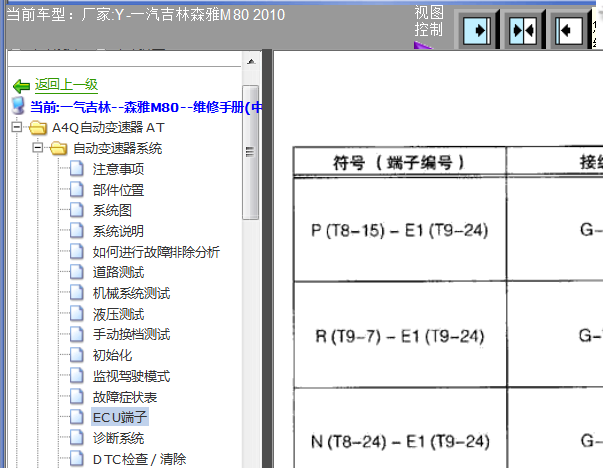Open the DTC检查 / 清除 page

140,459
